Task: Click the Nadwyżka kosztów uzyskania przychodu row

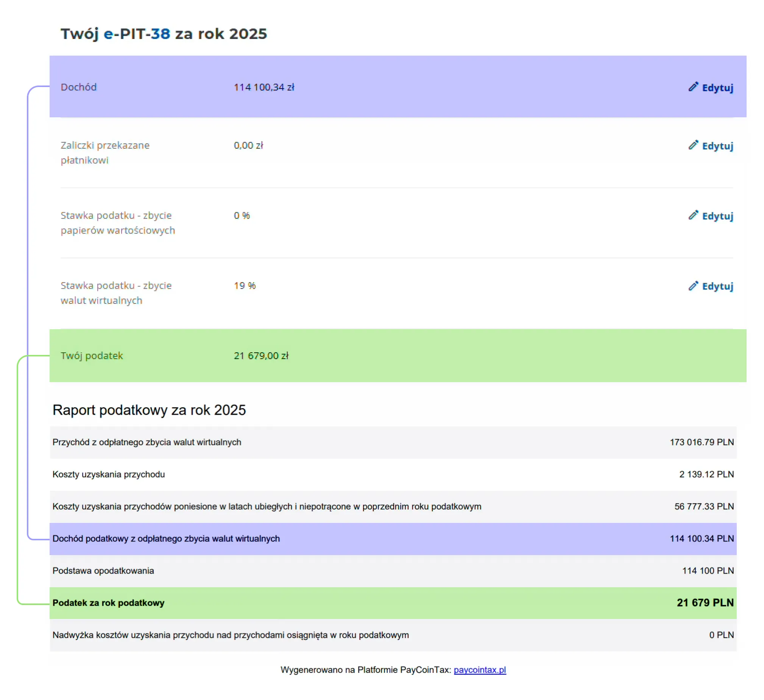Action: click(393, 635)
